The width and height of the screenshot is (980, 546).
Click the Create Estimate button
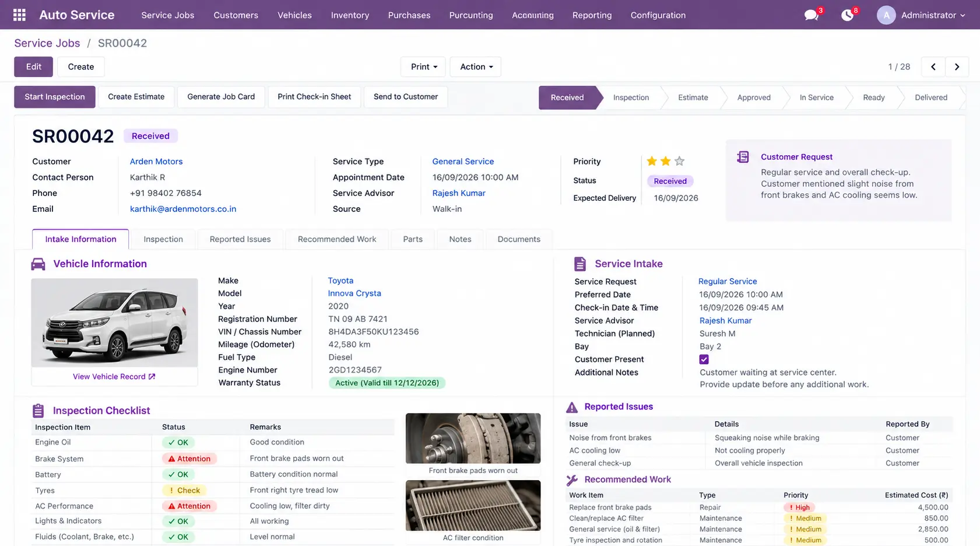[136, 97]
